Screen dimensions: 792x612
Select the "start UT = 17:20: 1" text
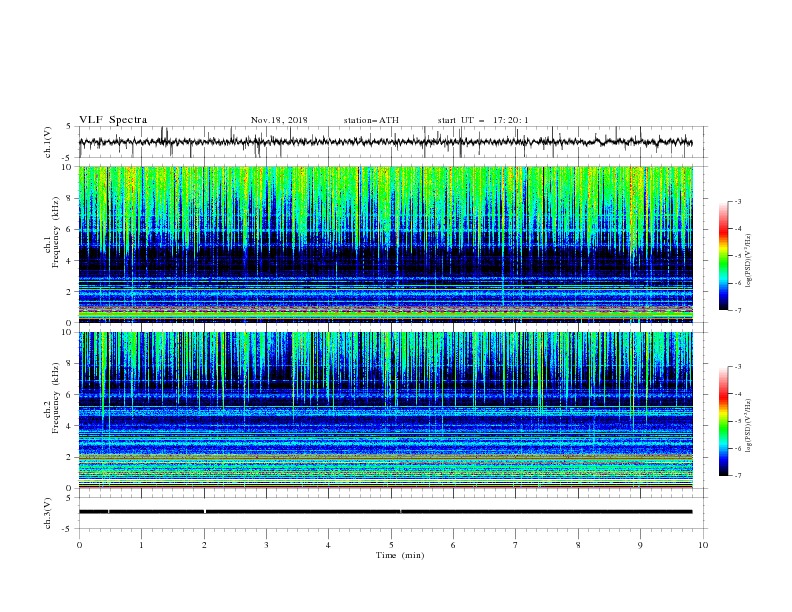[x=483, y=120]
